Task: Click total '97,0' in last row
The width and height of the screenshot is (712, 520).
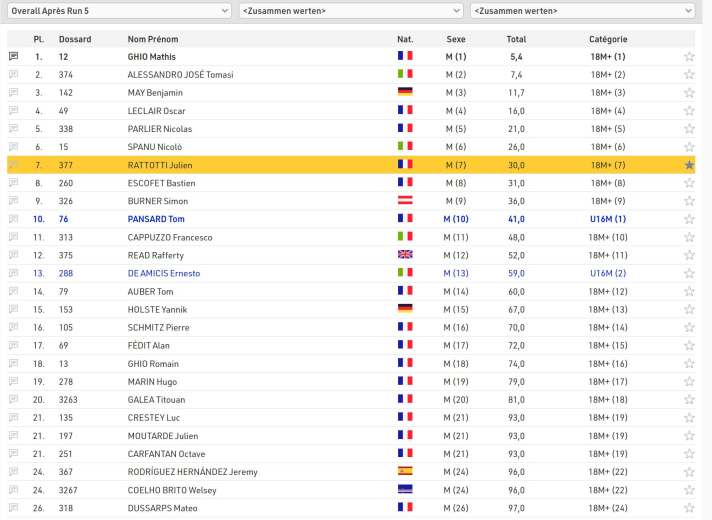Action: (516, 508)
